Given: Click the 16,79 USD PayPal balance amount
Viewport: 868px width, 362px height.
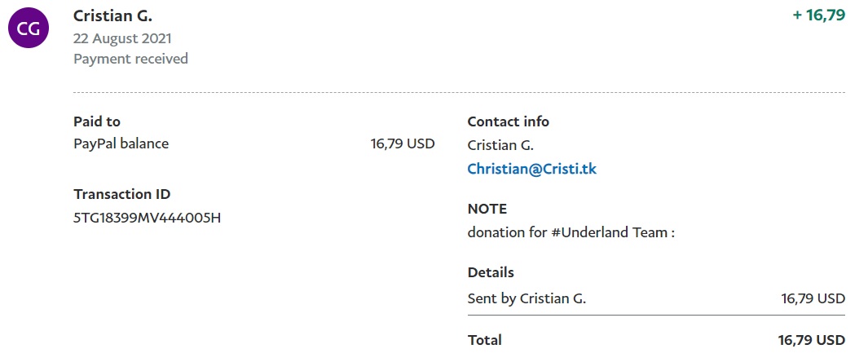Looking at the screenshot, I should tap(403, 143).
